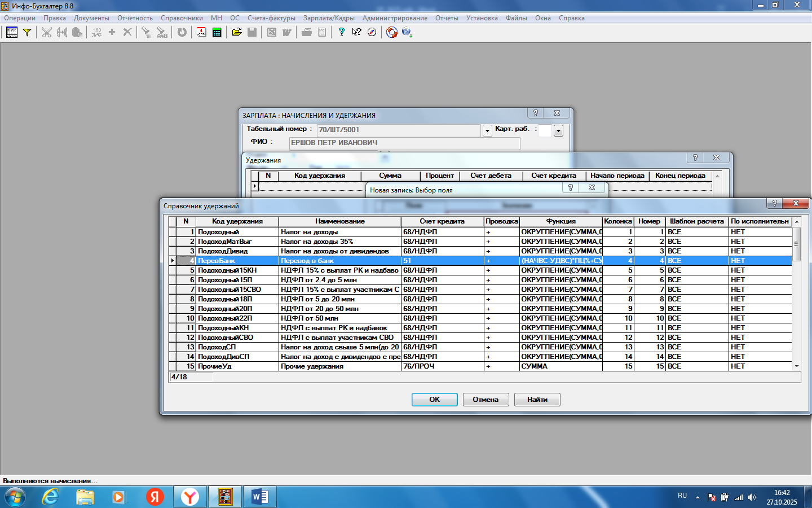Click the blue question mark help icon
This screenshot has width=812, height=508.
(x=341, y=32)
